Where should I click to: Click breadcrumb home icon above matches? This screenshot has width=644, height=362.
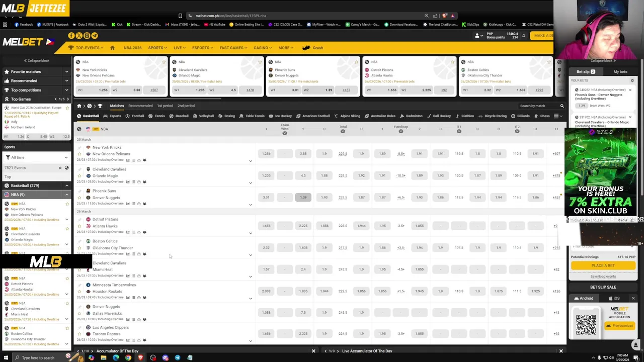(79, 106)
